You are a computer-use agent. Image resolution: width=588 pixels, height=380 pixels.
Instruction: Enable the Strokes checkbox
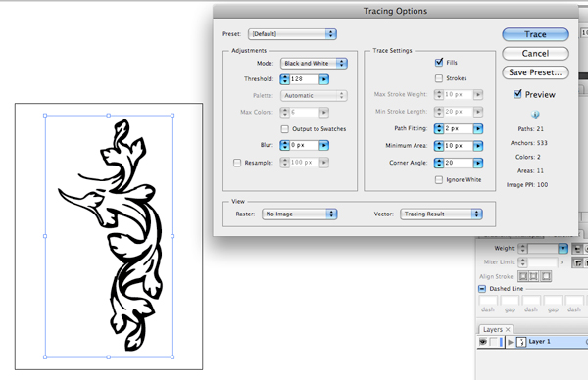pos(439,78)
